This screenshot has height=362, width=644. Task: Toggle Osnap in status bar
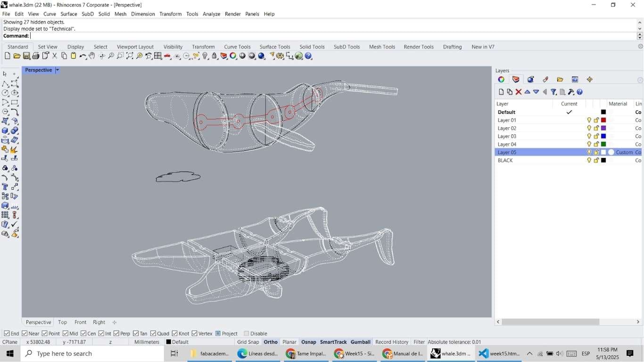pyautogui.click(x=309, y=342)
